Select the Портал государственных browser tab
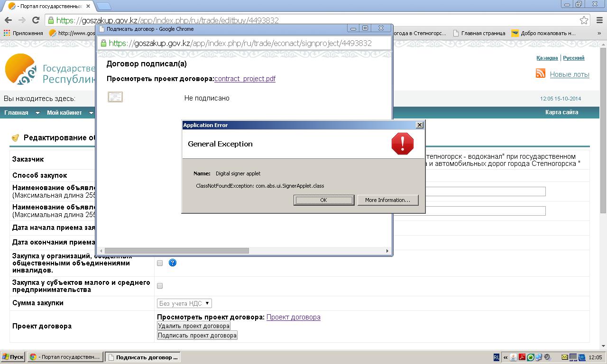 pyautogui.click(x=50, y=7)
